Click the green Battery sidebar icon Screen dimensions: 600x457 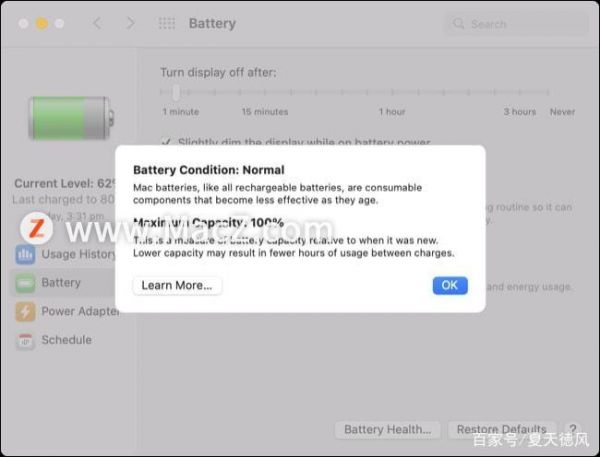click(25, 283)
